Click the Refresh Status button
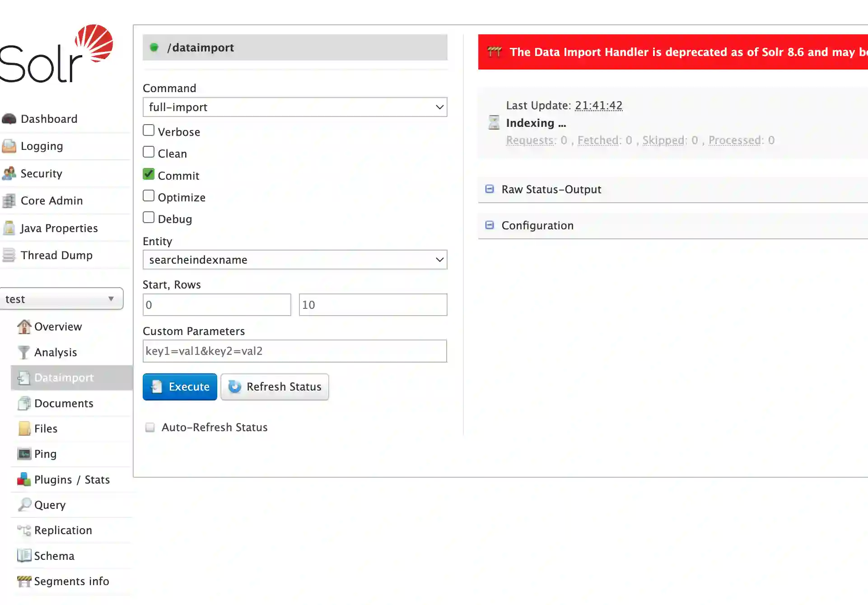 coord(275,387)
